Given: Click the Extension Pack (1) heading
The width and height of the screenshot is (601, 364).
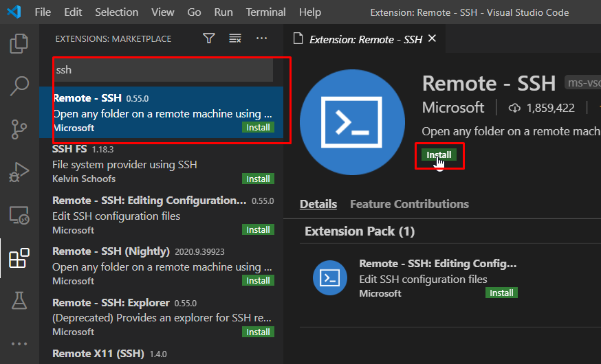Looking at the screenshot, I should tap(360, 231).
